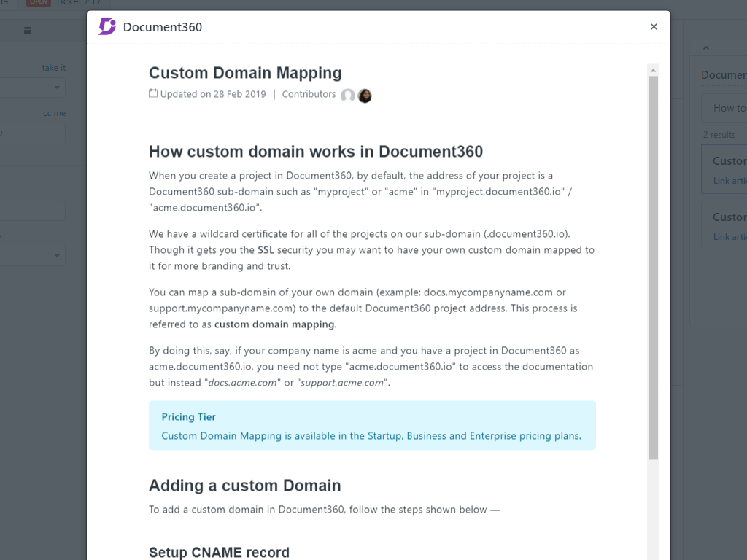
Task: Click the 'cc me' link
Action: coord(54,113)
